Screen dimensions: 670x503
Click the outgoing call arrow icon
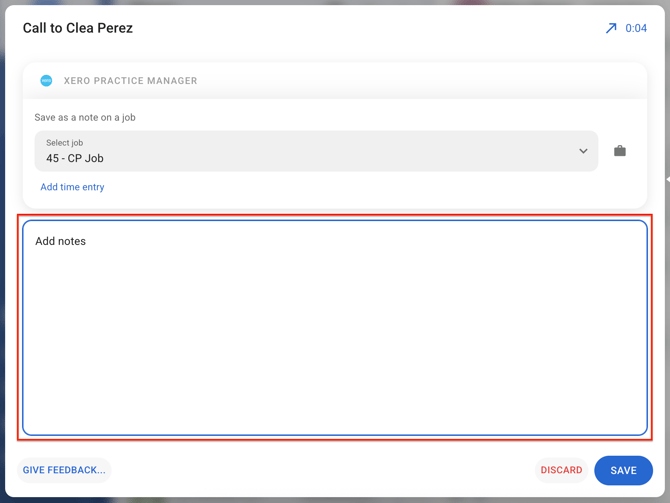point(611,28)
